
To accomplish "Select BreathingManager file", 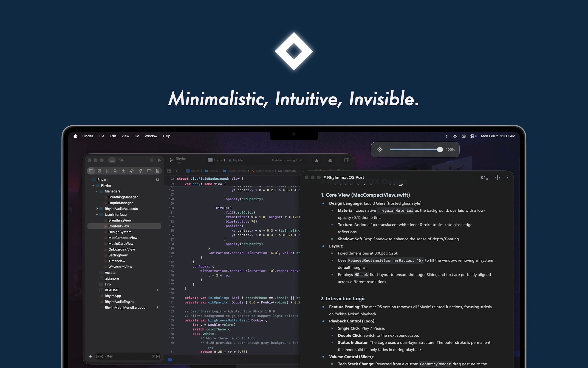I will click(123, 197).
